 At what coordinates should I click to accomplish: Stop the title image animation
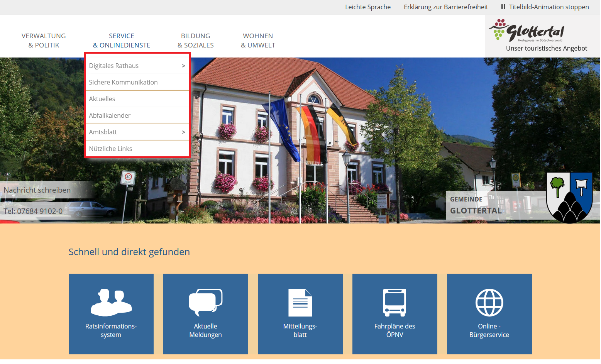(x=549, y=7)
